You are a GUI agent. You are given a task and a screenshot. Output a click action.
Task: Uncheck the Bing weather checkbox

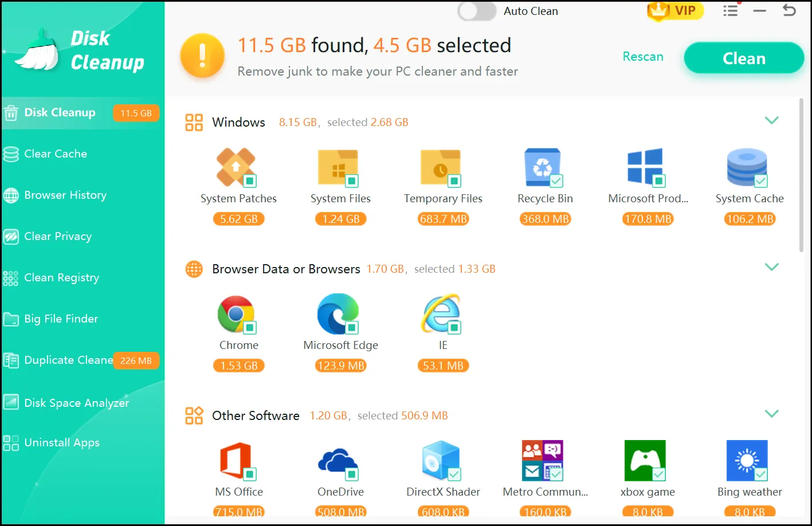(761, 474)
